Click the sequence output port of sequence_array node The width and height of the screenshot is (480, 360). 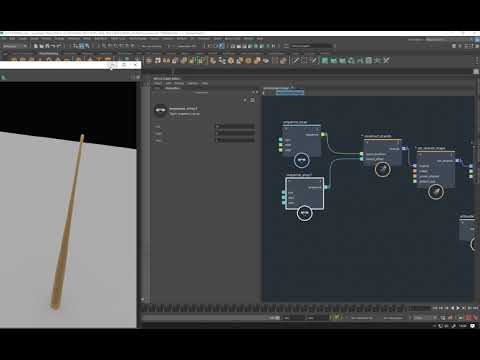point(323,134)
